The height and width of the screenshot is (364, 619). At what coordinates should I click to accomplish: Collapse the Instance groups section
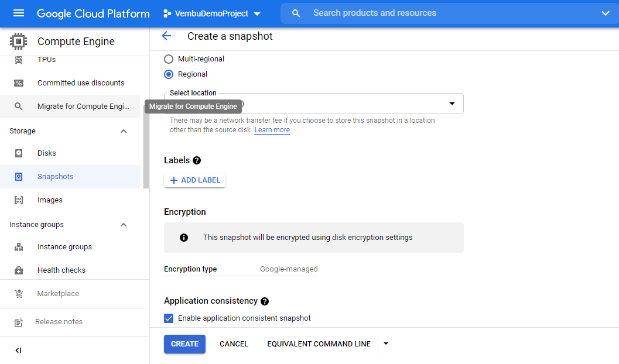(x=124, y=225)
